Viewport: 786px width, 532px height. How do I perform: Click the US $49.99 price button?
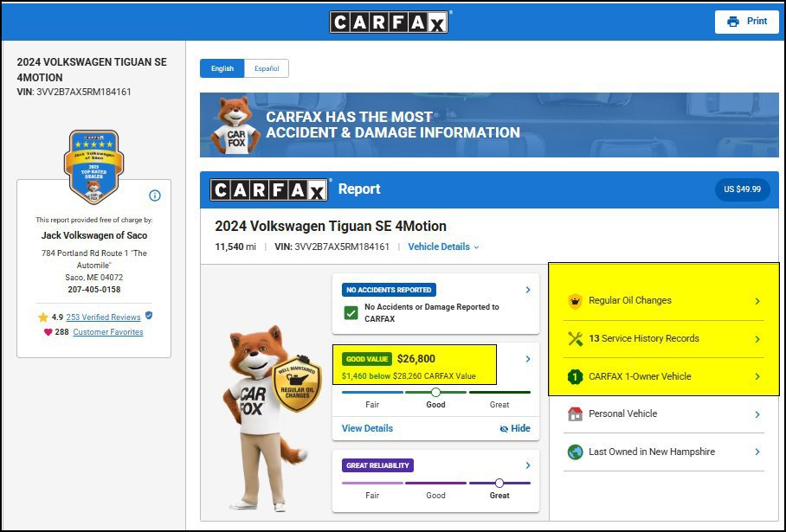pos(743,189)
